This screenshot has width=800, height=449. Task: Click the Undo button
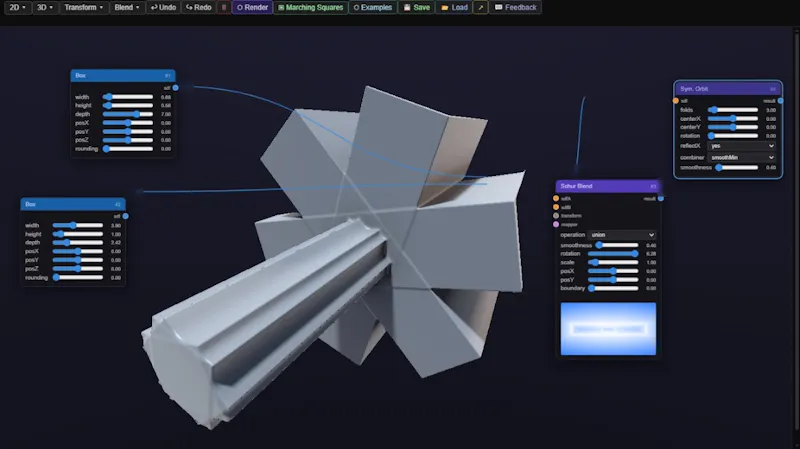163,7
